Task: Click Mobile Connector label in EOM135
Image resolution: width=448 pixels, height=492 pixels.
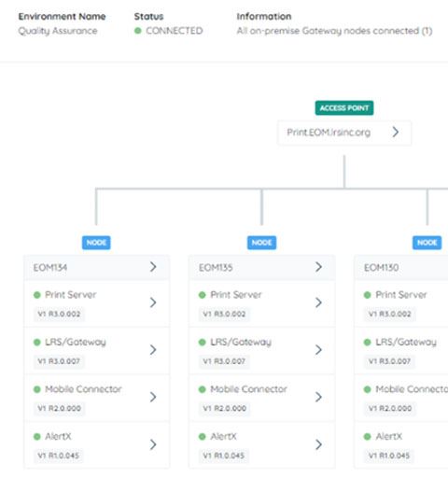Action: coord(248,389)
